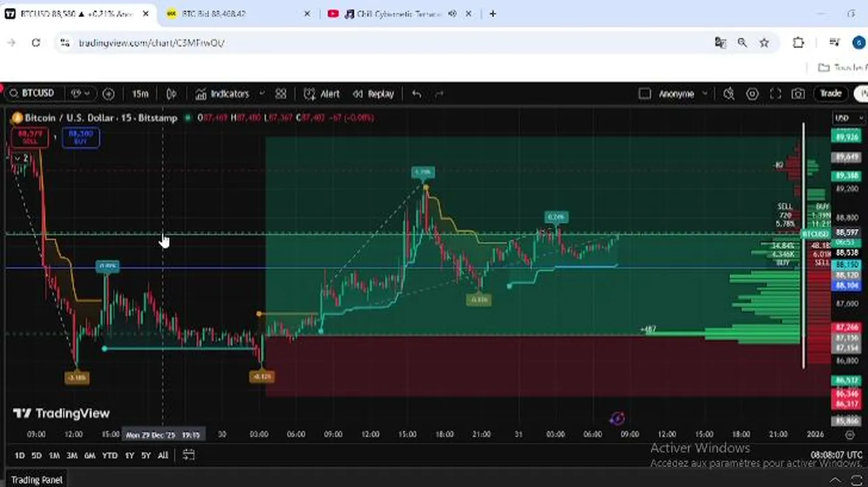Image resolution: width=868 pixels, height=487 pixels.
Task: Enter fullscreen mode for the chart
Action: click(775, 94)
